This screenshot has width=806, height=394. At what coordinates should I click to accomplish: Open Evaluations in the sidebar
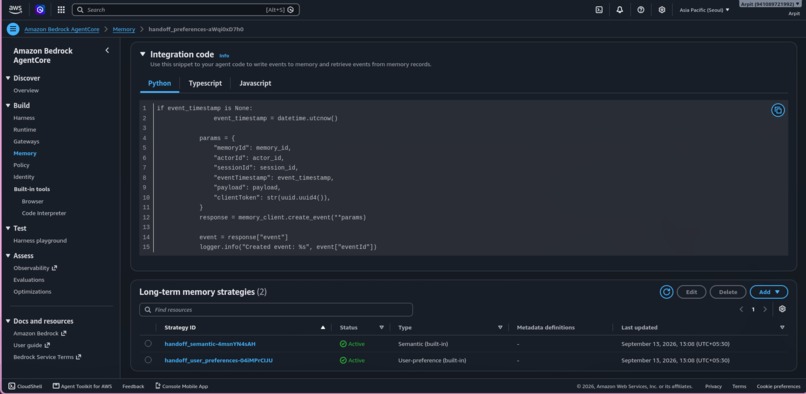pyautogui.click(x=29, y=280)
